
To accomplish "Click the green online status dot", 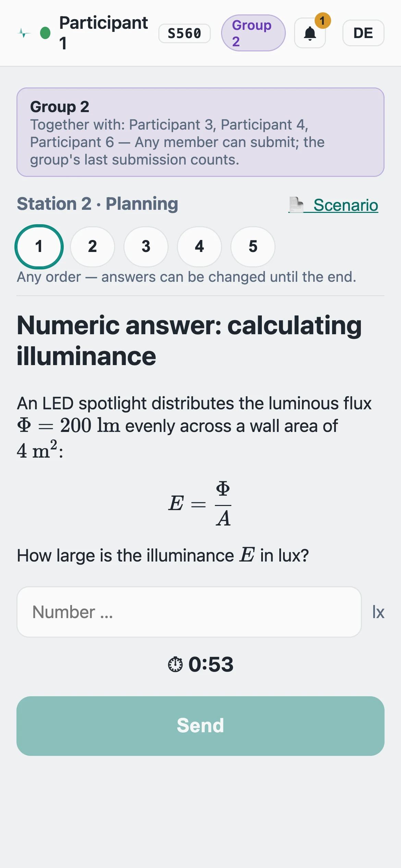I will (45, 33).
